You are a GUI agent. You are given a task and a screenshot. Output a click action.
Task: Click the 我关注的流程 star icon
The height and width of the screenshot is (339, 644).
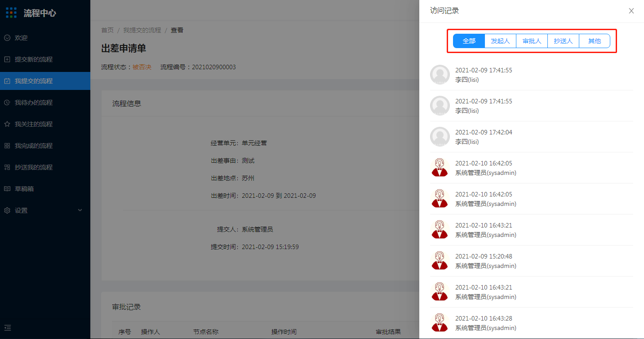pos(7,124)
